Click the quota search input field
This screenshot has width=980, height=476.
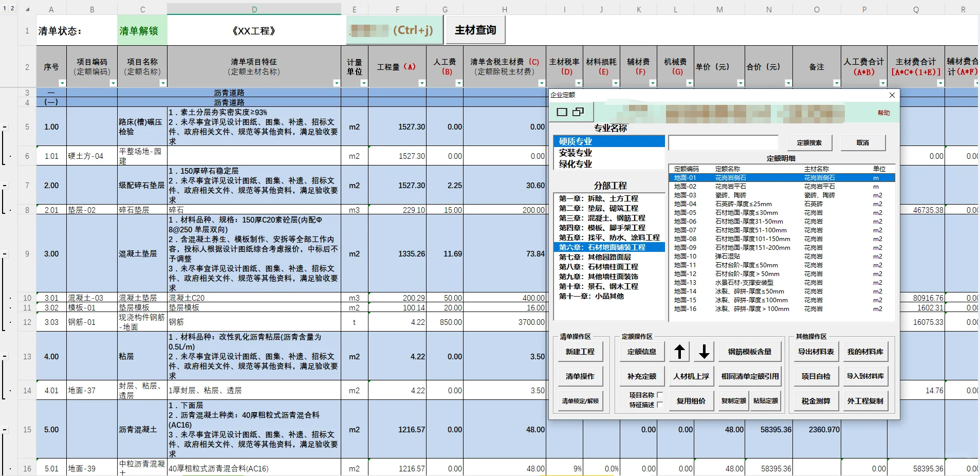click(724, 142)
